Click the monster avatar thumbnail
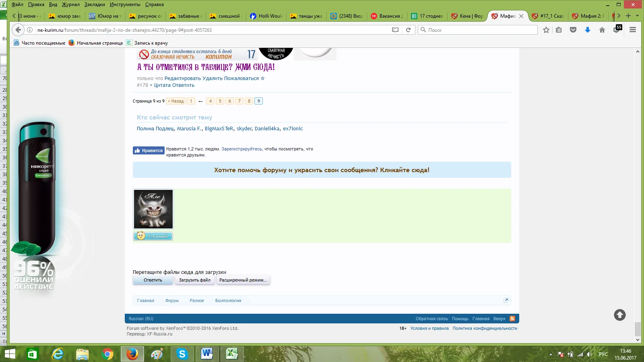Image resolution: width=644 pixels, height=362 pixels. click(x=153, y=209)
